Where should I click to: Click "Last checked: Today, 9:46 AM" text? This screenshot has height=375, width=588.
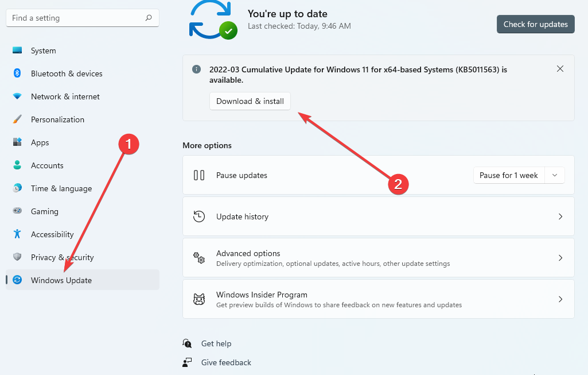click(299, 26)
